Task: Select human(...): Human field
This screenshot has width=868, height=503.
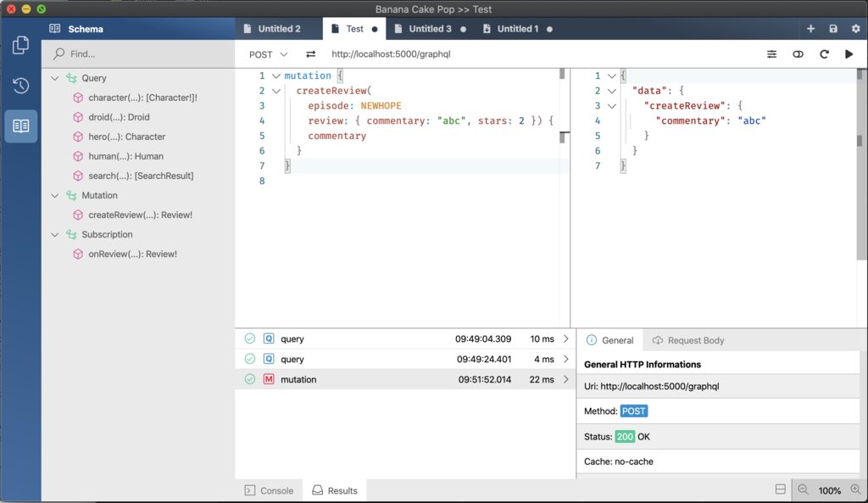Action: click(x=125, y=156)
